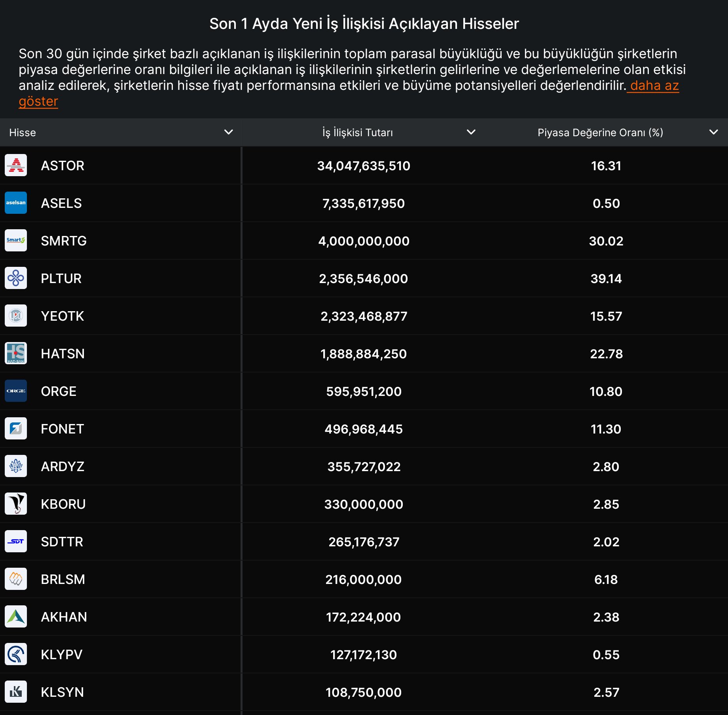The width and height of the screenshot is (728, 715).
Task: Click the KBORU logo icon
Action: pos(16,504)
